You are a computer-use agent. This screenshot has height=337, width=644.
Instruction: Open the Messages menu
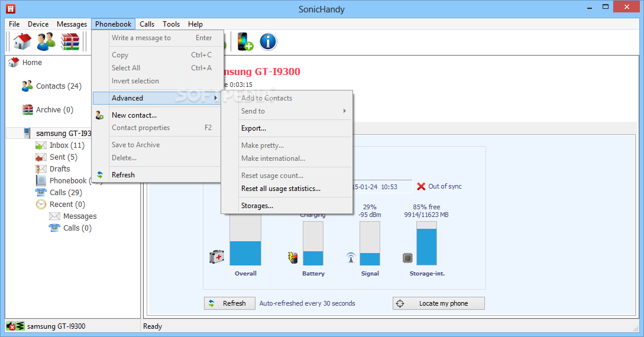pos(72,24)
